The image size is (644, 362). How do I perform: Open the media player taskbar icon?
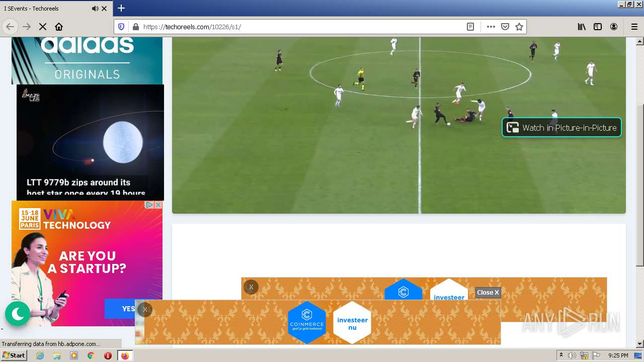pyautogui.click(x=74, y=355)
